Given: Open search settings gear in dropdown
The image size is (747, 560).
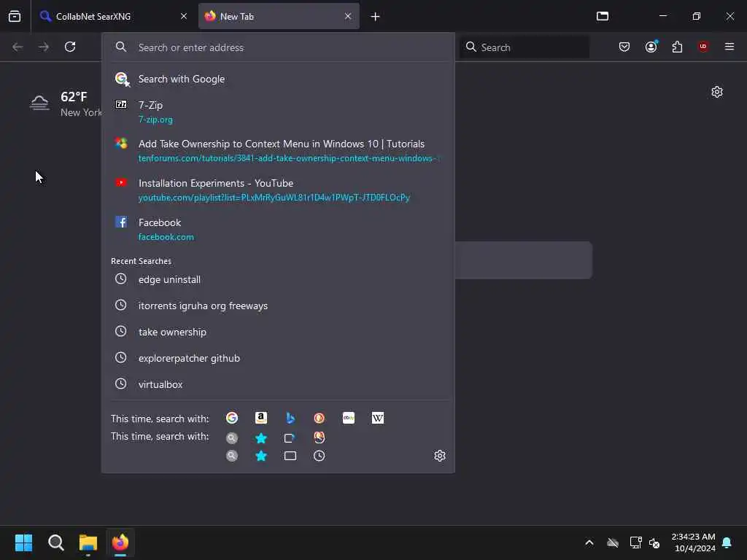Looking at the screenshot, I should 440,456.
